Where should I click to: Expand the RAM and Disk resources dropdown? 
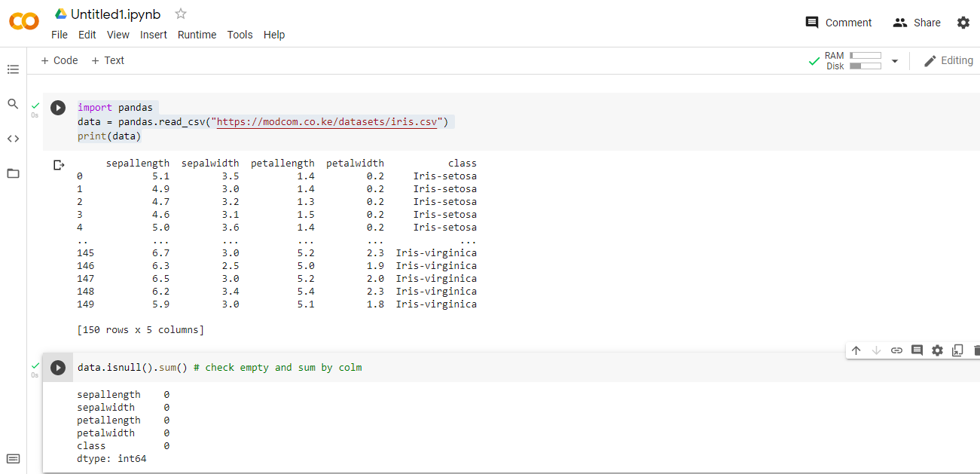click(x=894, y=60)
